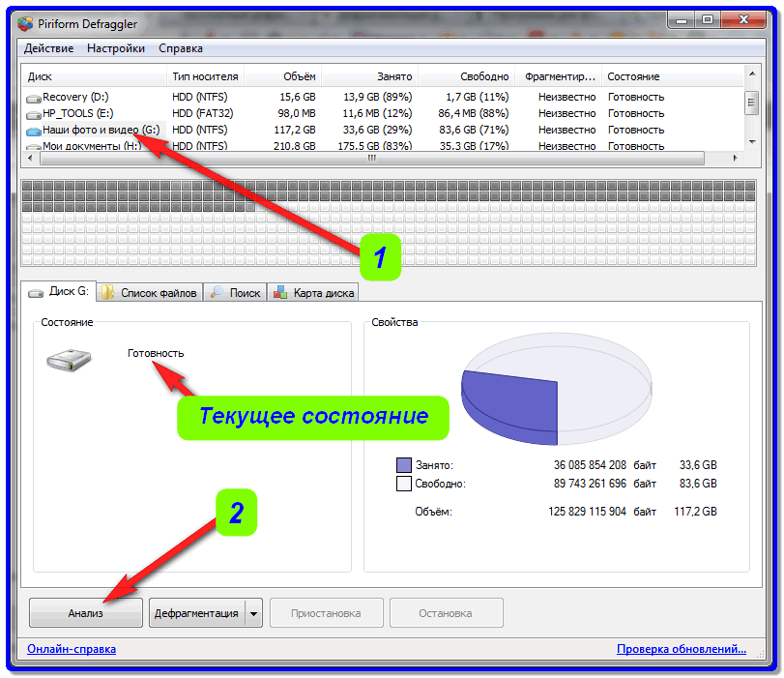Click the Свободно color swatch in legend
Image resolution: width=784 pixels, height=678 pixels.
403,484
